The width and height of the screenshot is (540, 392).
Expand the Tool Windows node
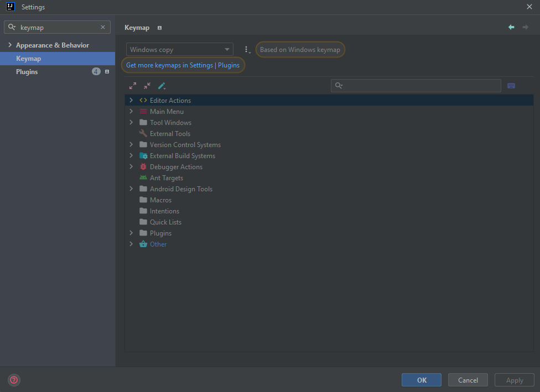[x=131, y=122]
